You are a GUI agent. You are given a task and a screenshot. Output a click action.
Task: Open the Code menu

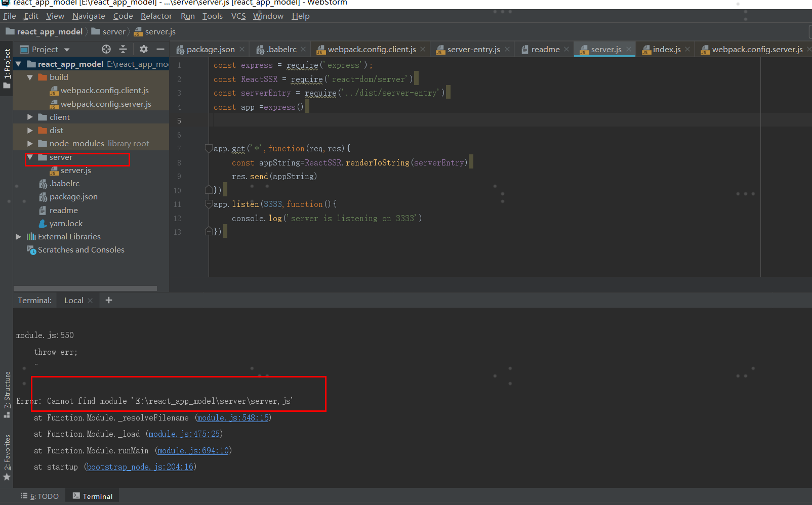(123, 16)
